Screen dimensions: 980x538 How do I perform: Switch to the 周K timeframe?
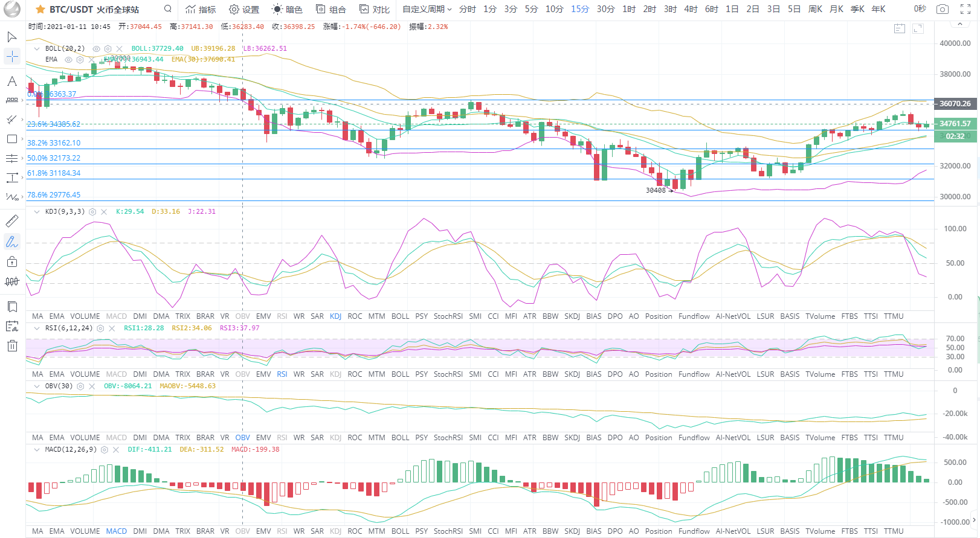coord(815,9)
